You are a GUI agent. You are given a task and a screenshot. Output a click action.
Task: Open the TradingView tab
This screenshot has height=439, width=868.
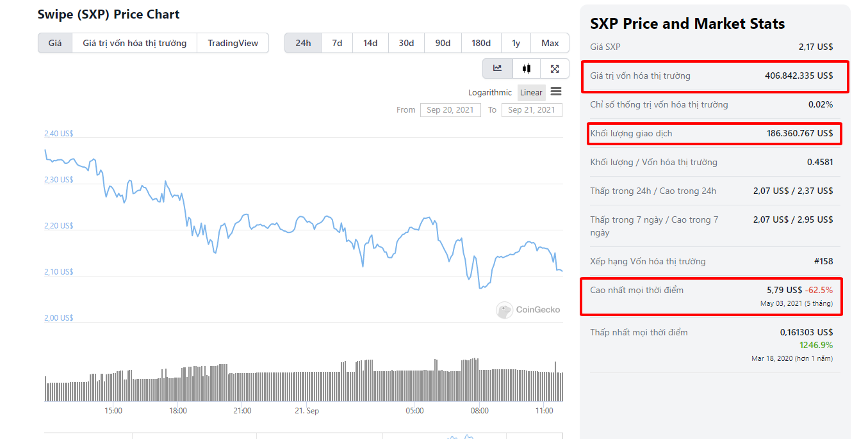pos(233,43)
